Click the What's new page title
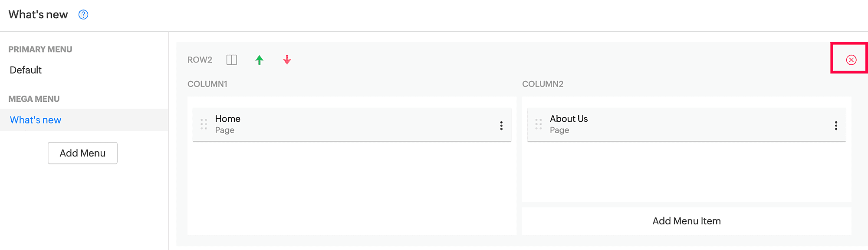Viewport: 868px width, 250px height. click(x=38, y=15)
